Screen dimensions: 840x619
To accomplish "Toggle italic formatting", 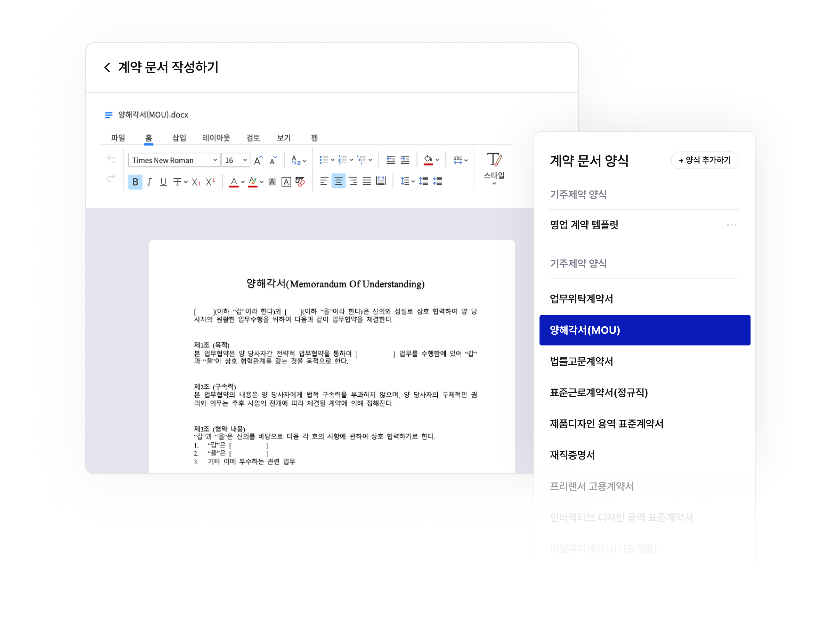I will pos(149,182).
